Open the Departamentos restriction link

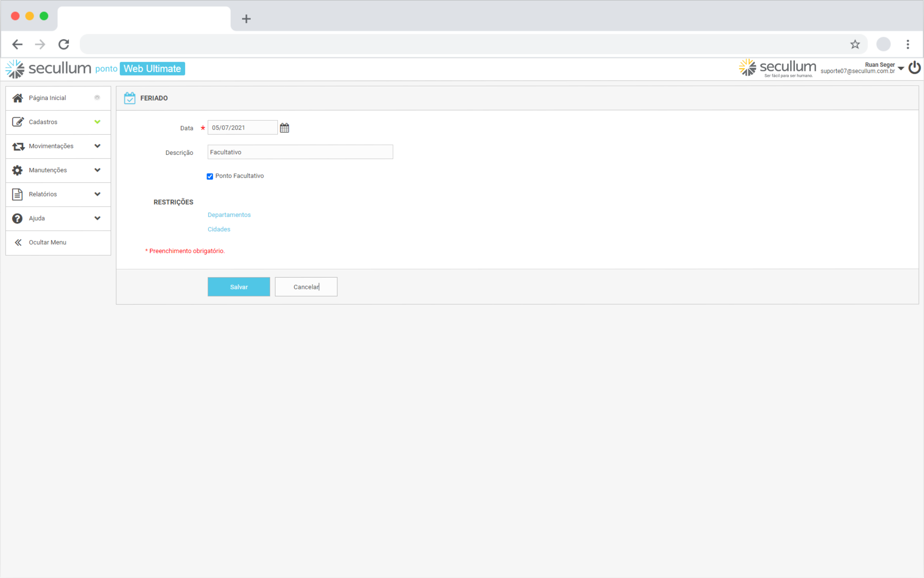[x=229, y=215]
